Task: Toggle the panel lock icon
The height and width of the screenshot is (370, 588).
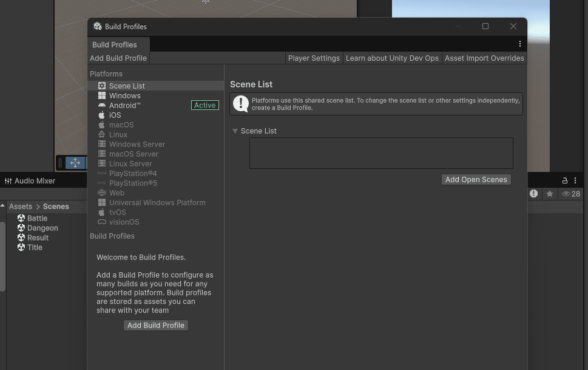Action: pos(565,180)
